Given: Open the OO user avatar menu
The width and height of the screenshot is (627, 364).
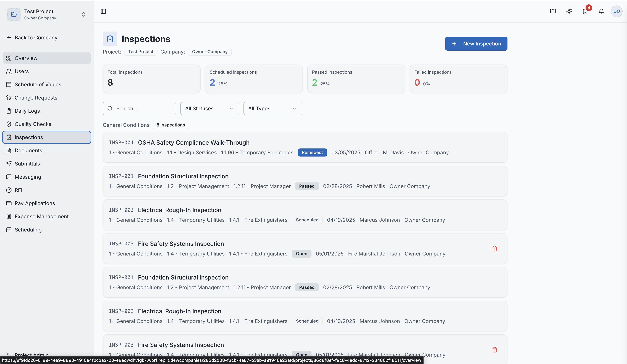Looking at the screenshot, I should tap(617, 11).
